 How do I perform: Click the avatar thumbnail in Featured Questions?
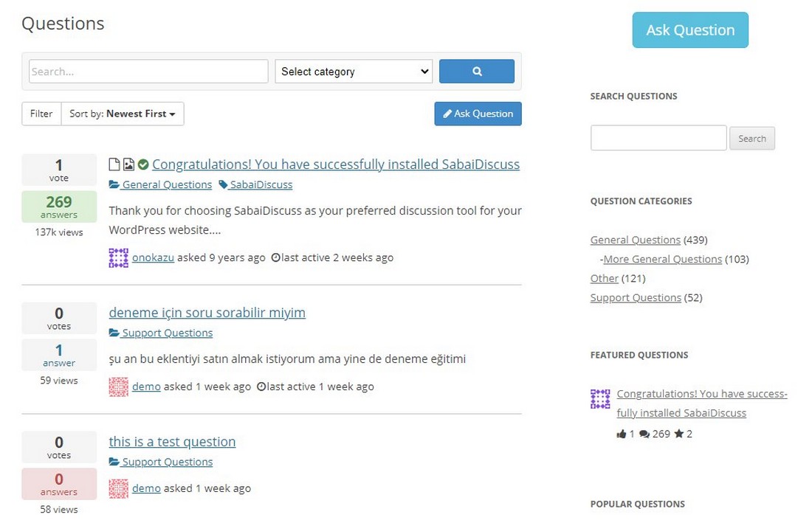(x=600, y=398)
